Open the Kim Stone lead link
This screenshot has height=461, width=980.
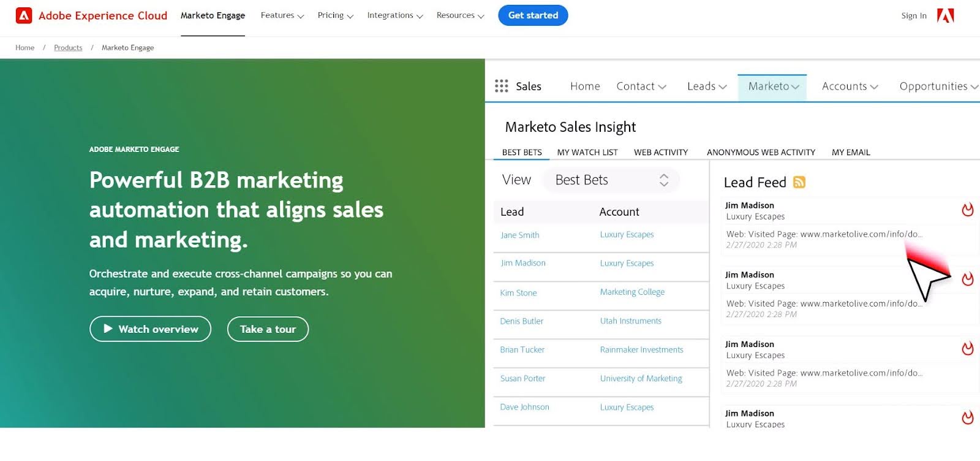pos(518,293)
